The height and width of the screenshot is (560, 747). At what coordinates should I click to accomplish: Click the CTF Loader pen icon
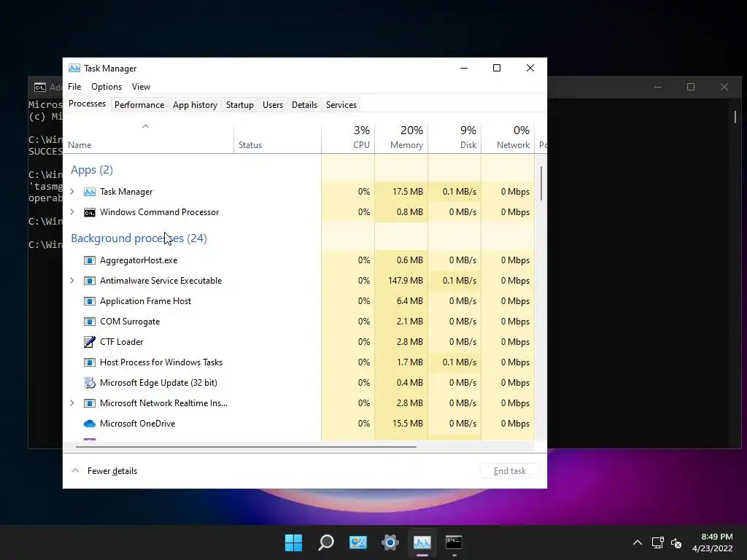click(x=90, y=342)
